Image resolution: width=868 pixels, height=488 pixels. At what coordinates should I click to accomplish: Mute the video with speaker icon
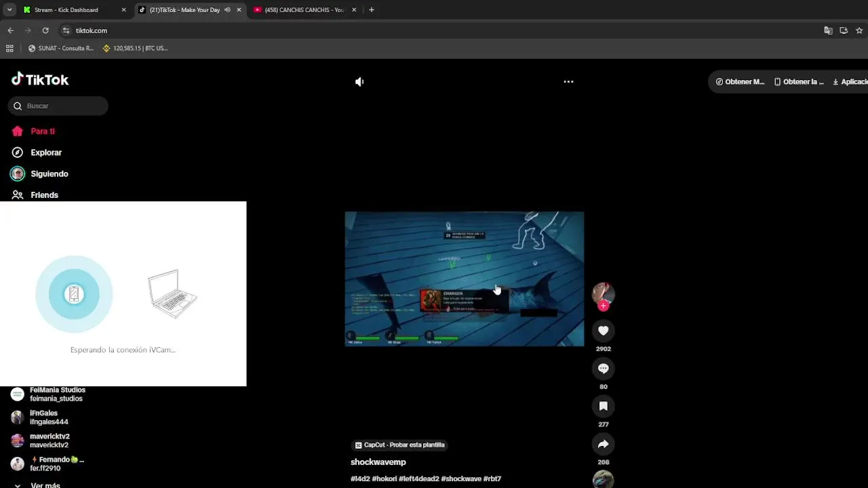tap(359, 81)
